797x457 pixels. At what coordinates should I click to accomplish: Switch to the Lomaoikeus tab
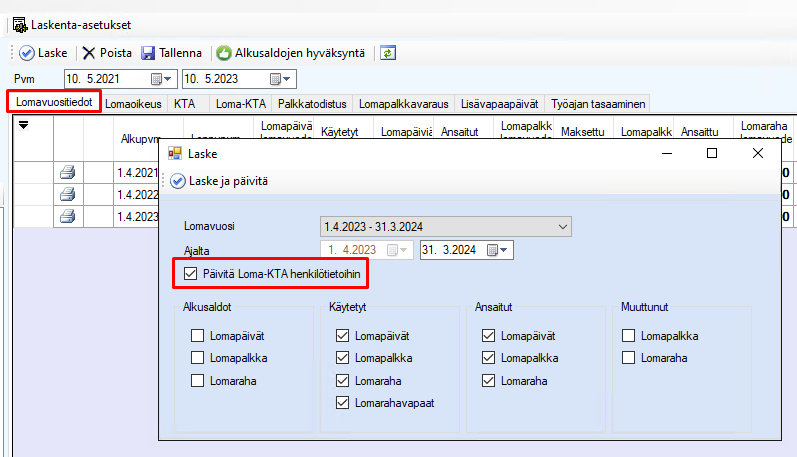[x=134, y=103]
